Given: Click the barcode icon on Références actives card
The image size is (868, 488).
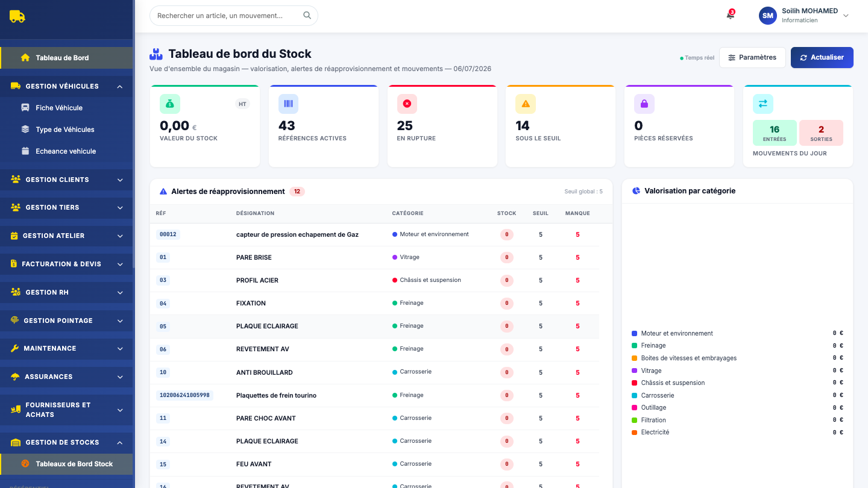Looking at the screenshot, I should 288,104.
